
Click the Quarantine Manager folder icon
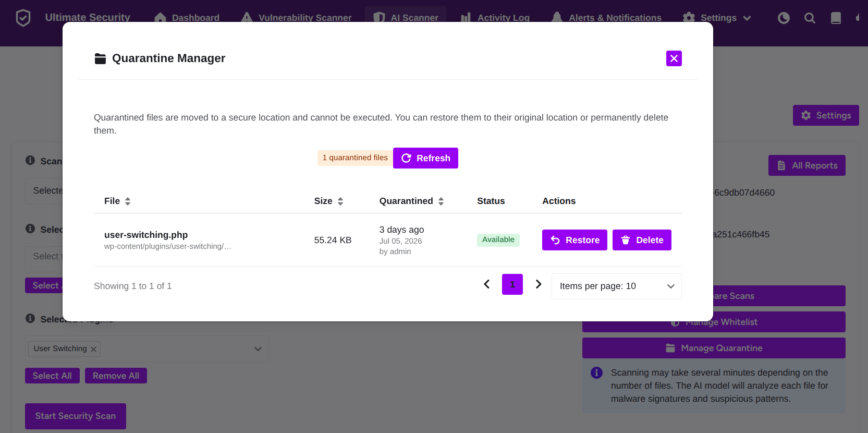pos(100,58)
